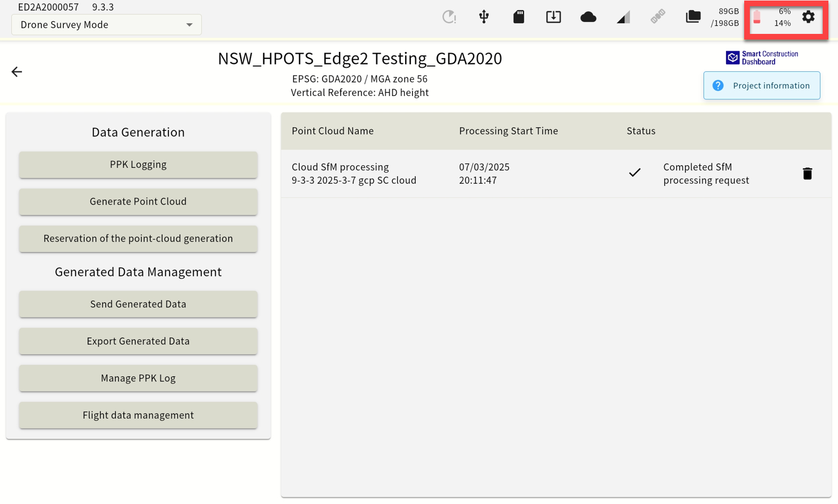Click the Completed SfM processing request status
838x504 pixels.
pyautogui.click(x=706, y=173)
